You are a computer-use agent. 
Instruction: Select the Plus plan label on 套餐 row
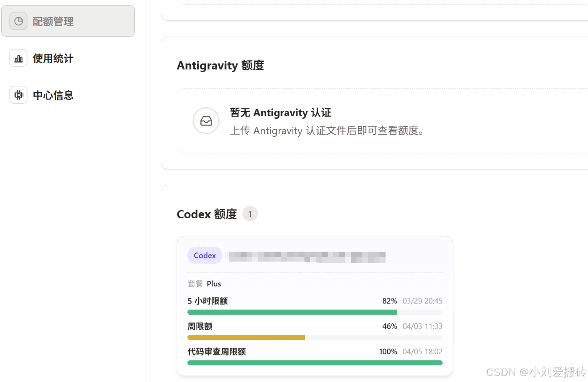click(214, 283)
